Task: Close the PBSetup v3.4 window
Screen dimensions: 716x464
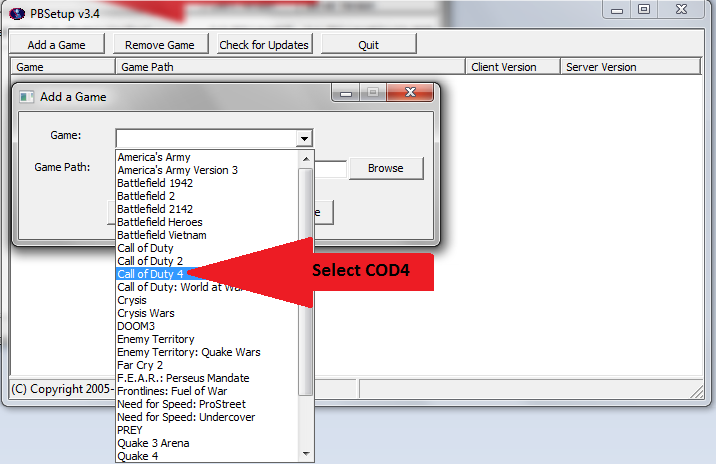Action: [x=681, y=10]
